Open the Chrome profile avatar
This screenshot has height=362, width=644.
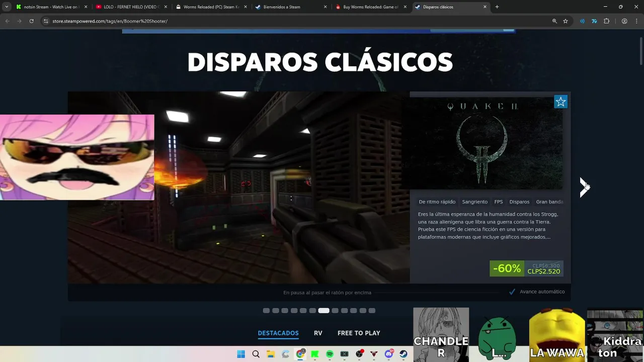click(624, 21)
